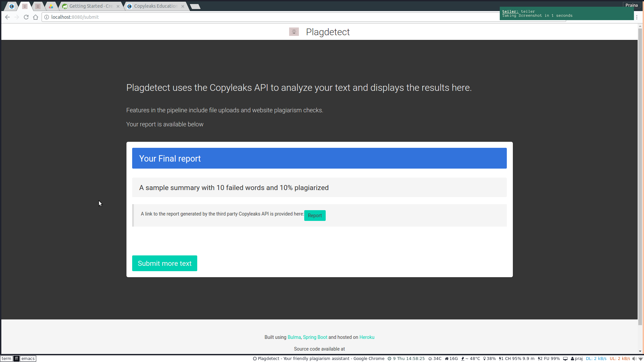Open Chrome's three-dot menu
644x362 pixels.
click(x=637, y=17)
